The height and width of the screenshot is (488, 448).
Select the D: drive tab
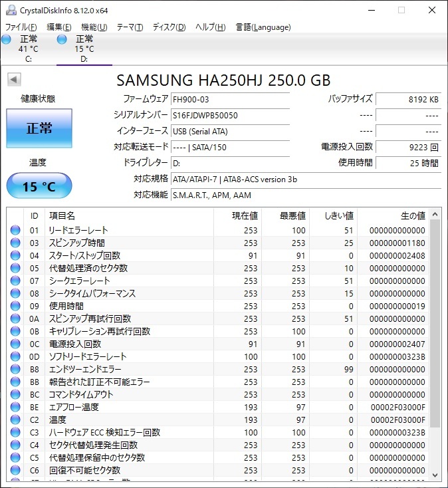click(84, 49)
